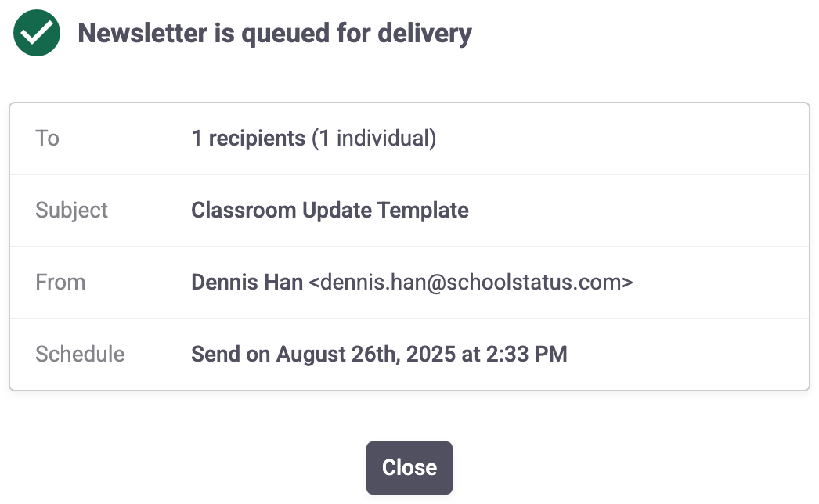Select the "From" row label
Viewport: 819px width, 504px height.
60,283
